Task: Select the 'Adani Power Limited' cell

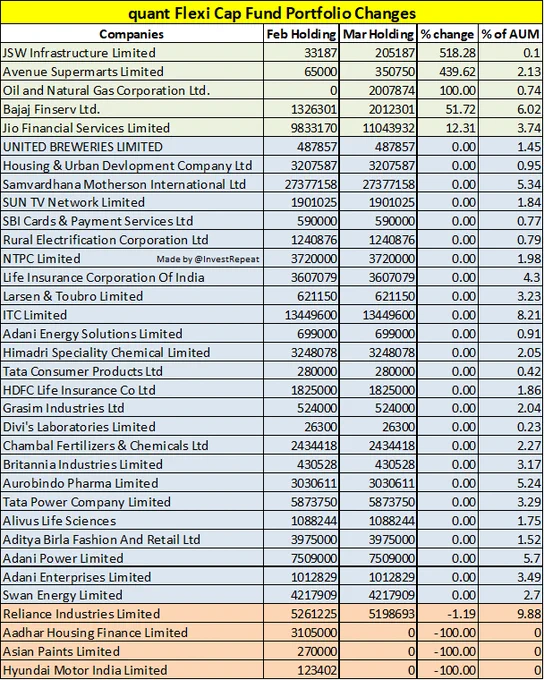Action: pyautogui.click(x=132, y=558)
